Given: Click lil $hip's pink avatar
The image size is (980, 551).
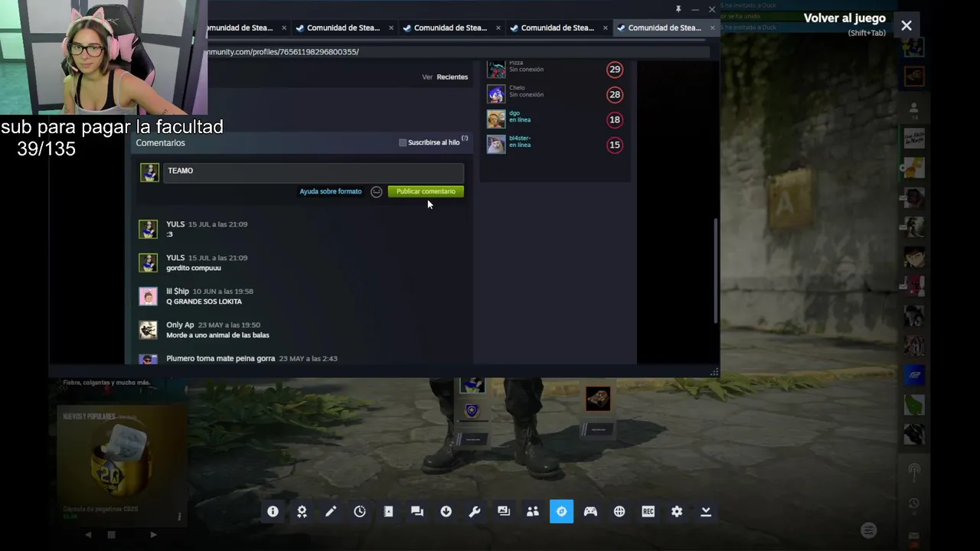Looking at the screenshot, I should 148,296.
